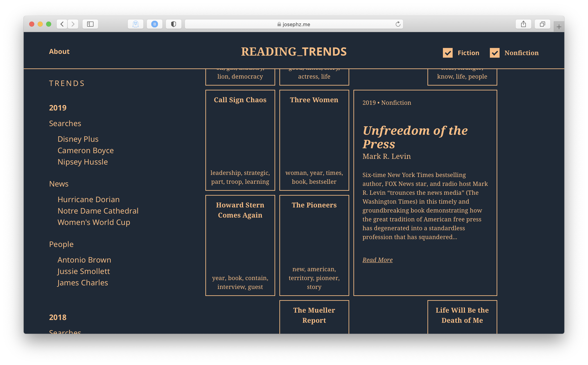
Task: Click the browser forward arrow
Action: point(73,24)
